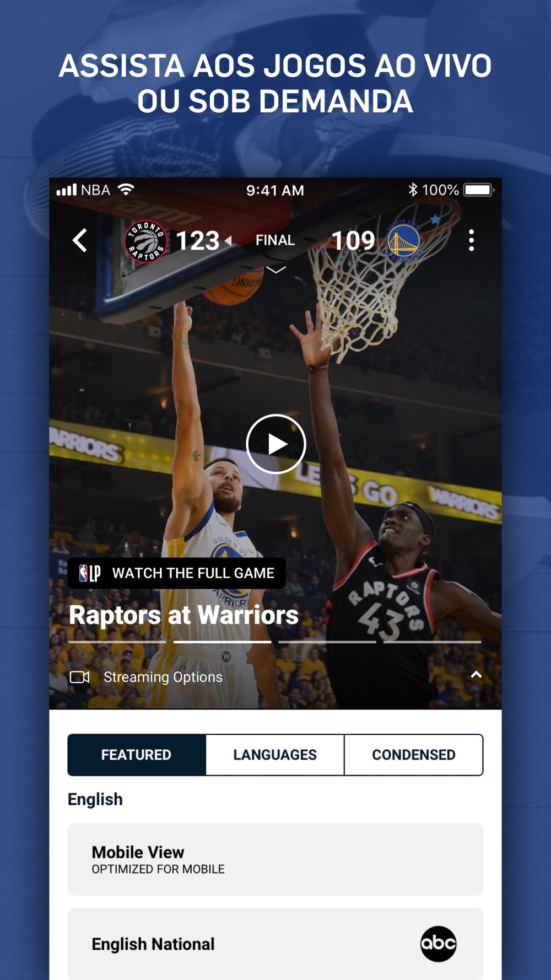Screen dimensions: 551x980
Task: Tap the FINAL game status label
Action: [275, 240]
